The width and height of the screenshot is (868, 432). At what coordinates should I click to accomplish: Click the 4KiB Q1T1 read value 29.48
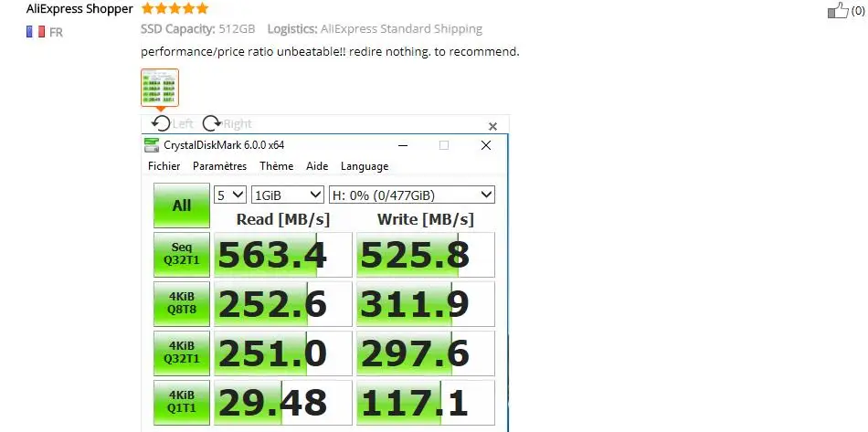pyautogui.click(x=283, y=402)
